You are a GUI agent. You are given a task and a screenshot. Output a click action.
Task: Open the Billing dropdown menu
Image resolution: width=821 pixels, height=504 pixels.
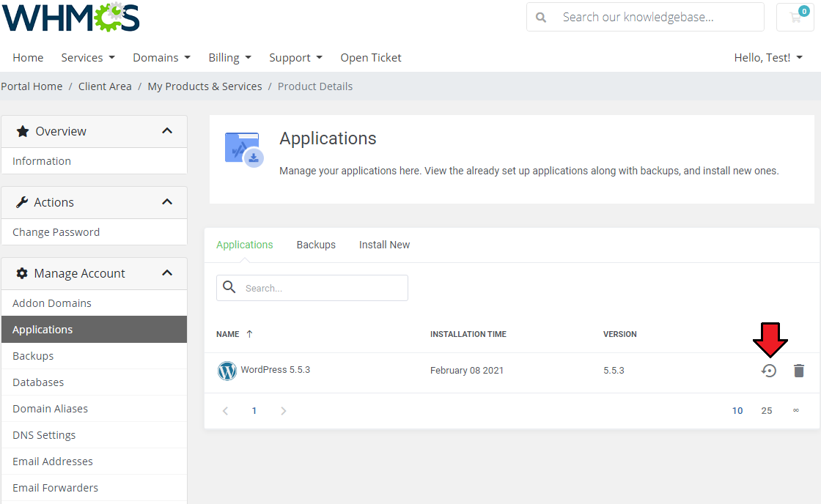(230, 58)
